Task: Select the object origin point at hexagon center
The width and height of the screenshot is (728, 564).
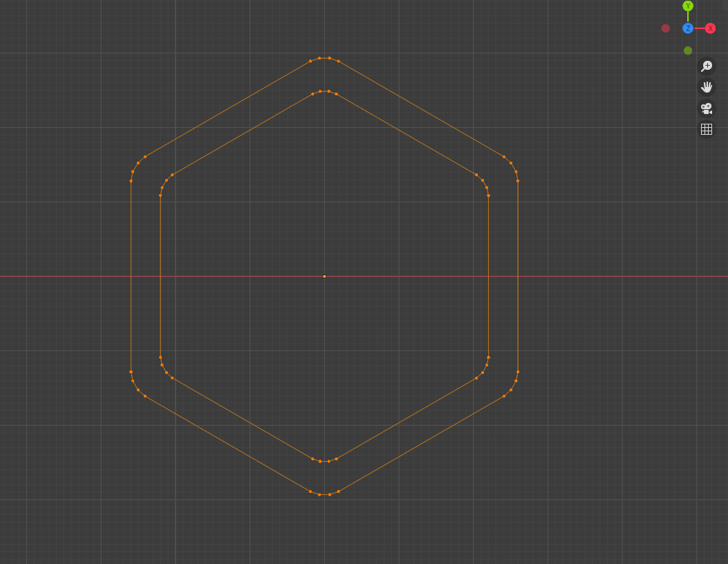Action: coord(324,276)
